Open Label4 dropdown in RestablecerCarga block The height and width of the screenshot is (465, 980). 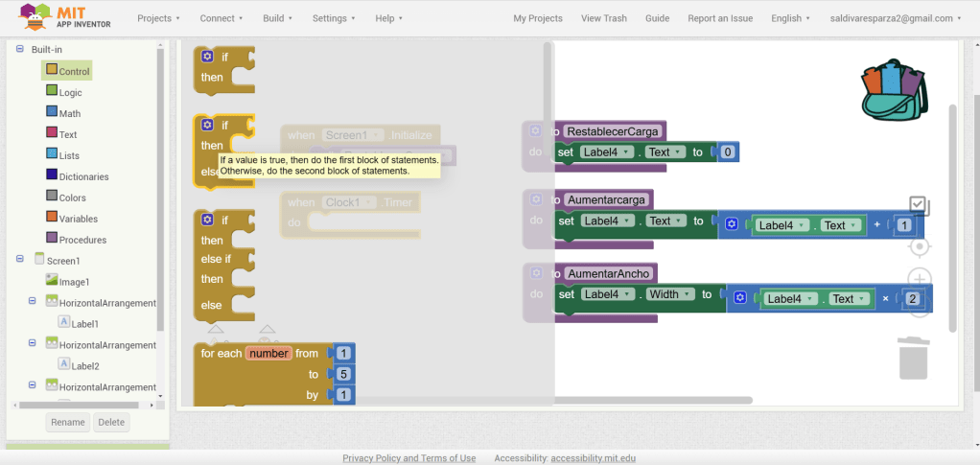tap(609, 152)
